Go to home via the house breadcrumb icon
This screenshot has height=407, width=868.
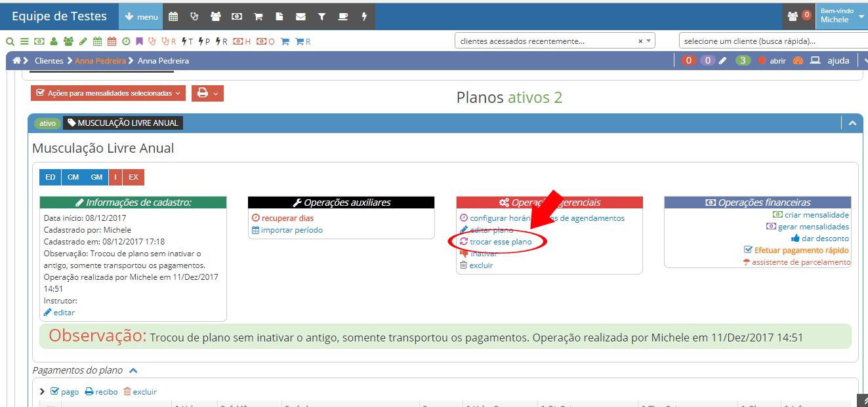18,60
